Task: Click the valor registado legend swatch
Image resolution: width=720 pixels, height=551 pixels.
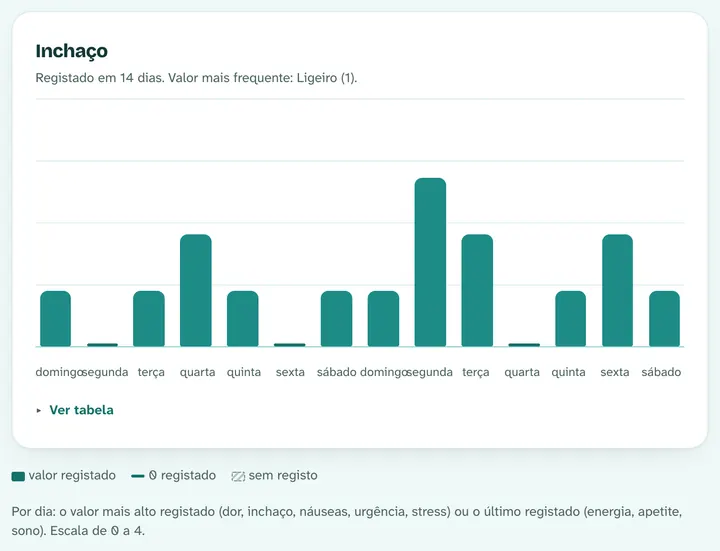Action: tap(18, 476)
